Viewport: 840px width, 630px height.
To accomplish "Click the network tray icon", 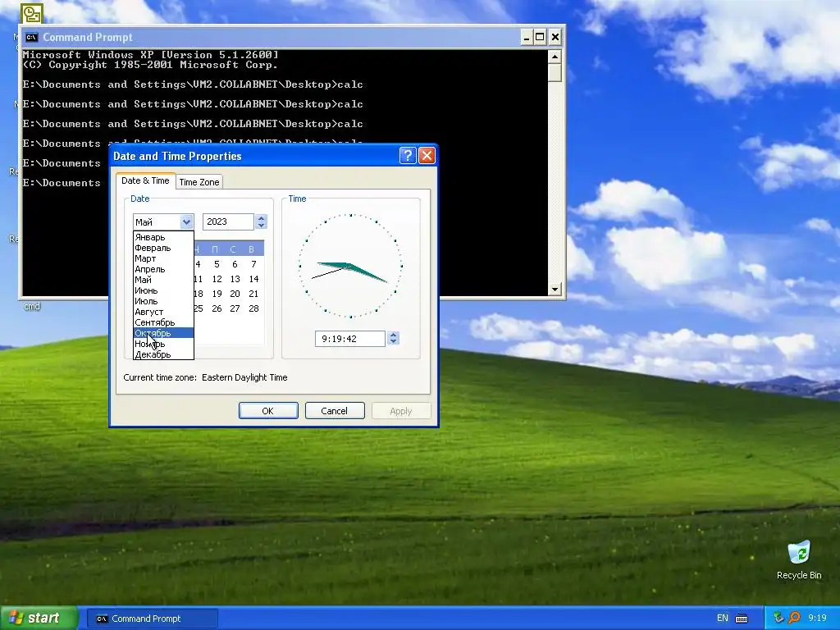I will [x=779, y=619].
